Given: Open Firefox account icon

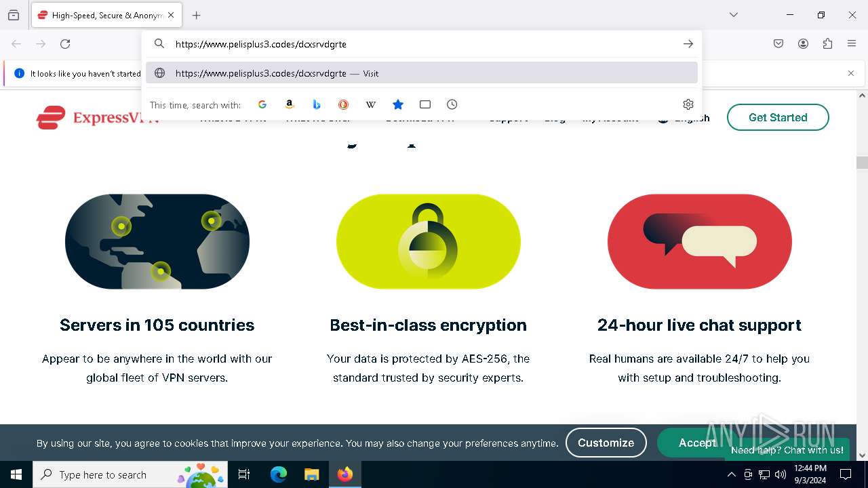Looking at the screenshot, I should click(803, 44).
